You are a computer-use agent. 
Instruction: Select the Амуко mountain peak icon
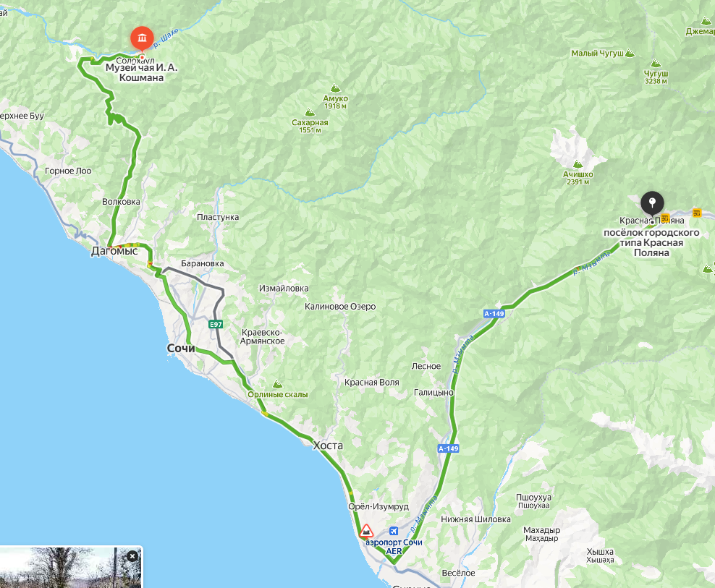[x=335, y=88]
